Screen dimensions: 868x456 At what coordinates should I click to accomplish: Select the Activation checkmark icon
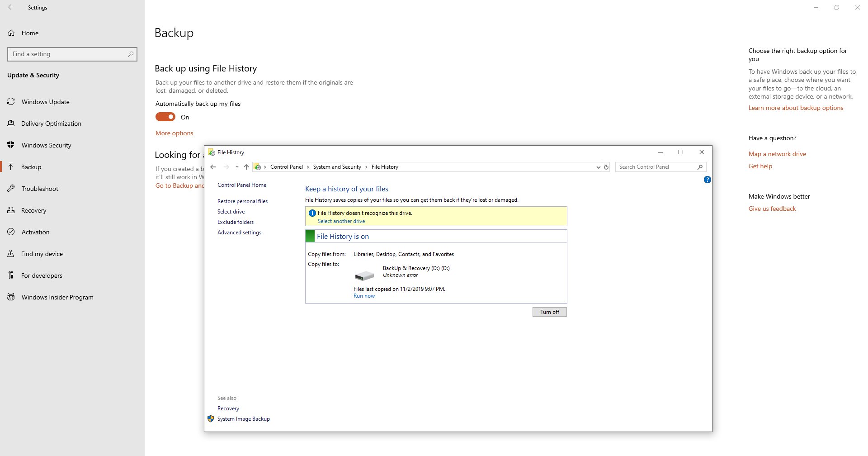pos(11,232)
